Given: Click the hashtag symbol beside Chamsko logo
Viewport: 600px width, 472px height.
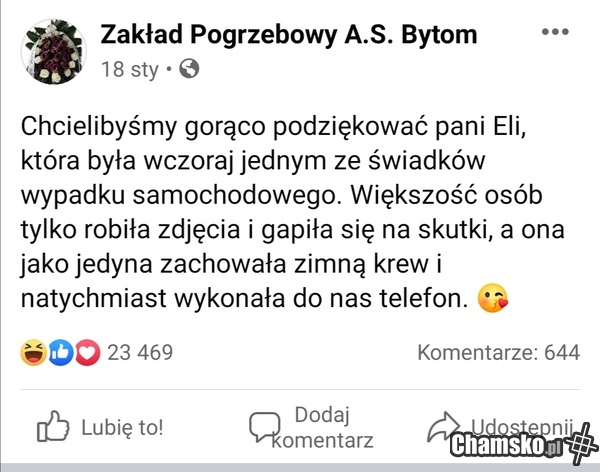Looking at the screenshot, I should 582,444.
